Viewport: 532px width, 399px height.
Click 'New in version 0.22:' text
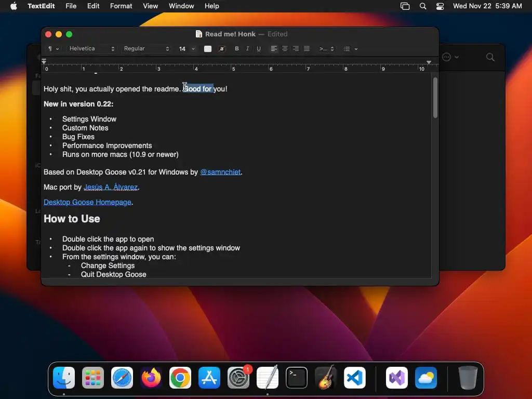coord(78,104)
